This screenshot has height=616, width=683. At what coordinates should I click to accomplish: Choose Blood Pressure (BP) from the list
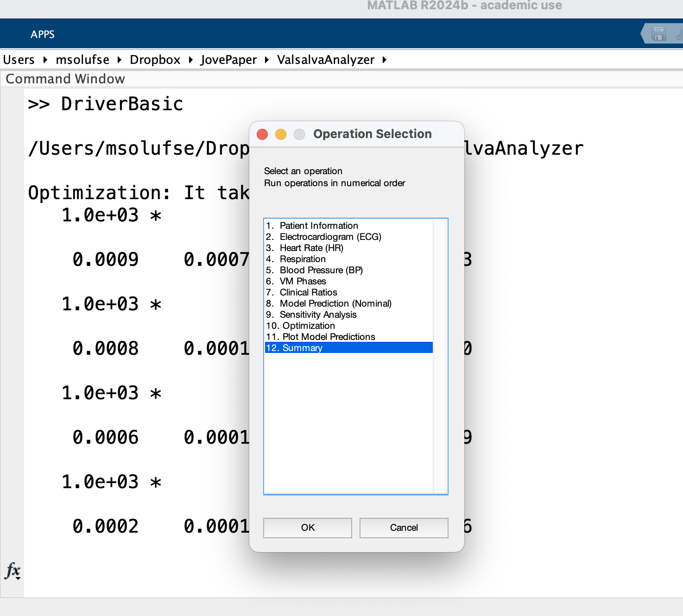click(321, 270)
